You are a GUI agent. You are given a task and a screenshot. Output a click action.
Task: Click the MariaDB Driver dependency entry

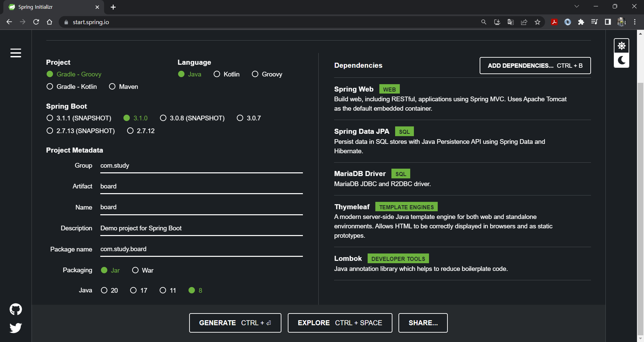462,178
